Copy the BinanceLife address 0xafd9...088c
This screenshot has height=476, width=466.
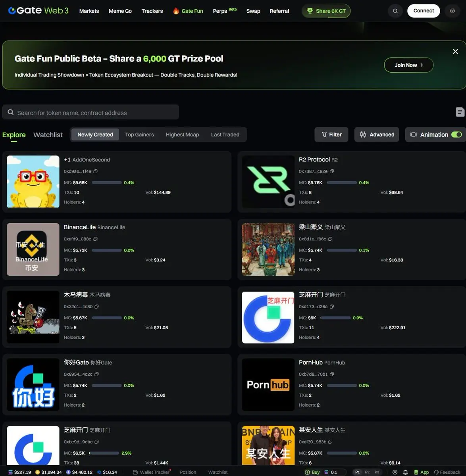coord(96,239)
